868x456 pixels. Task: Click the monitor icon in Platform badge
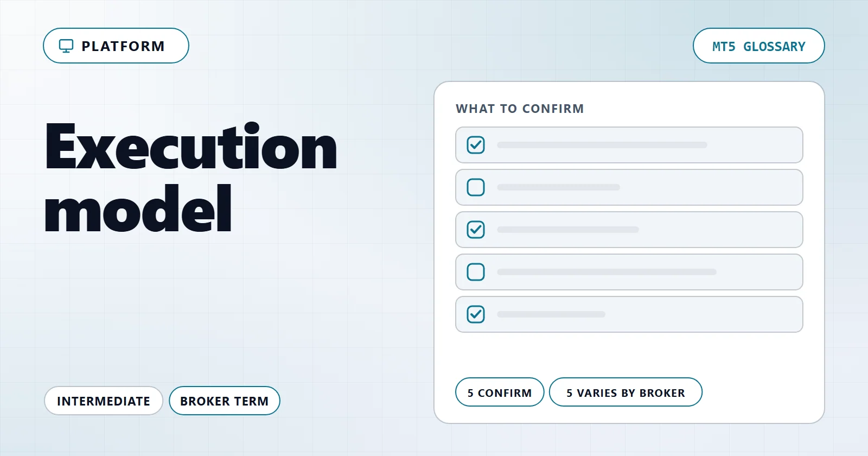click(x=66, y=46)
